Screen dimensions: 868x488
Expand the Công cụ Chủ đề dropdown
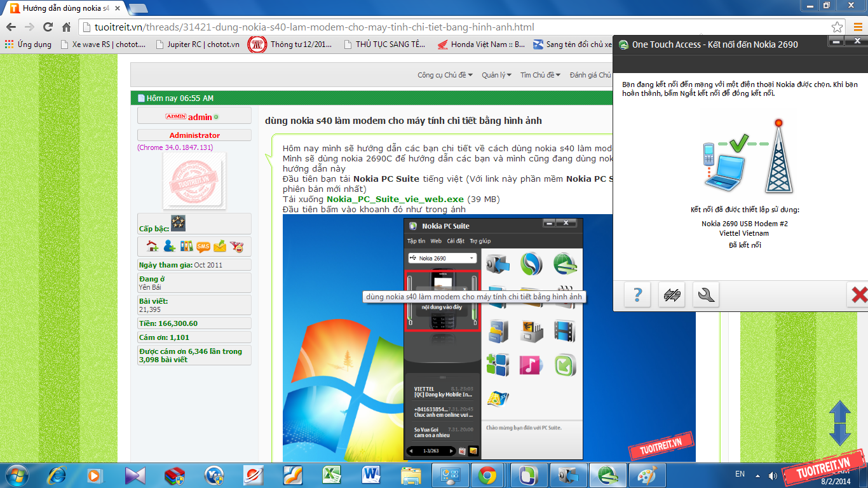tap(445, 75)
